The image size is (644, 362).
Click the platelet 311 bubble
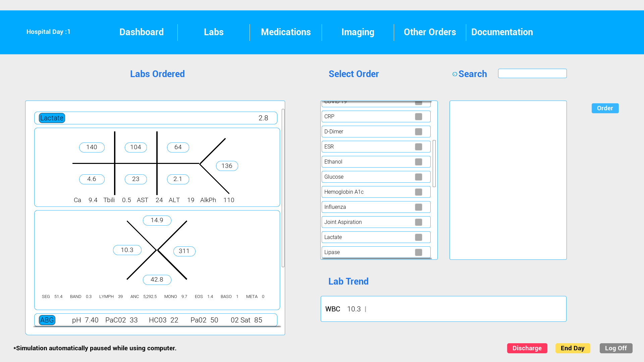point(184,251)
